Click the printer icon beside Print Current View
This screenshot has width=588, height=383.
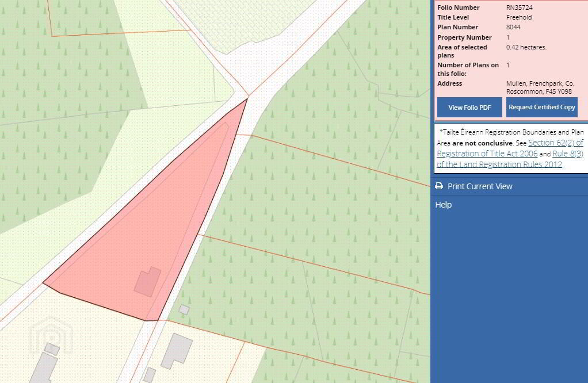coord(439,186)
